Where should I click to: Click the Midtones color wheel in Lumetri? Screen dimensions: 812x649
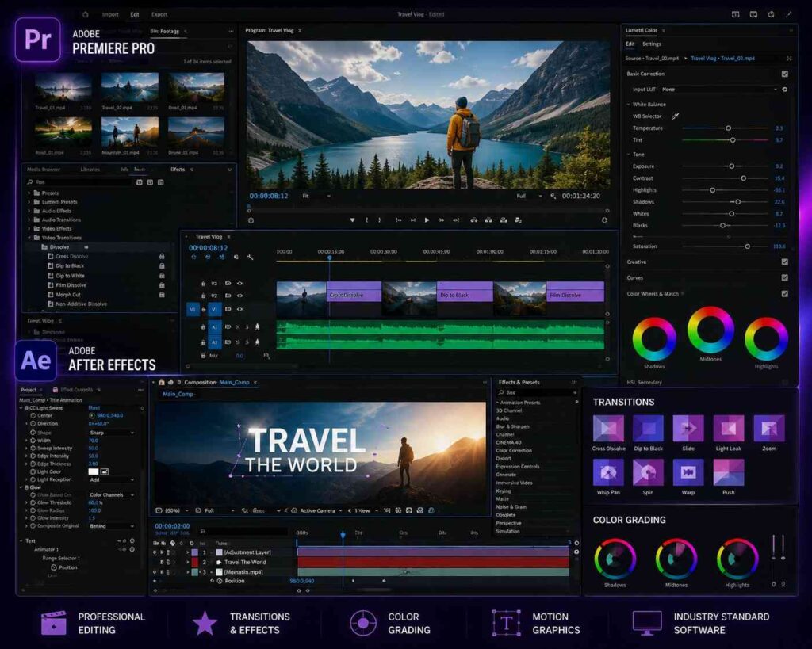[710, 330]
